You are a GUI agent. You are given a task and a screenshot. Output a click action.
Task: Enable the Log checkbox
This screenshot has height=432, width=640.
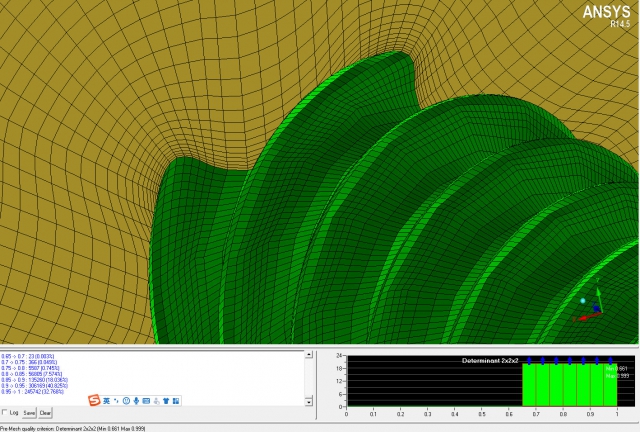point(5,412)
